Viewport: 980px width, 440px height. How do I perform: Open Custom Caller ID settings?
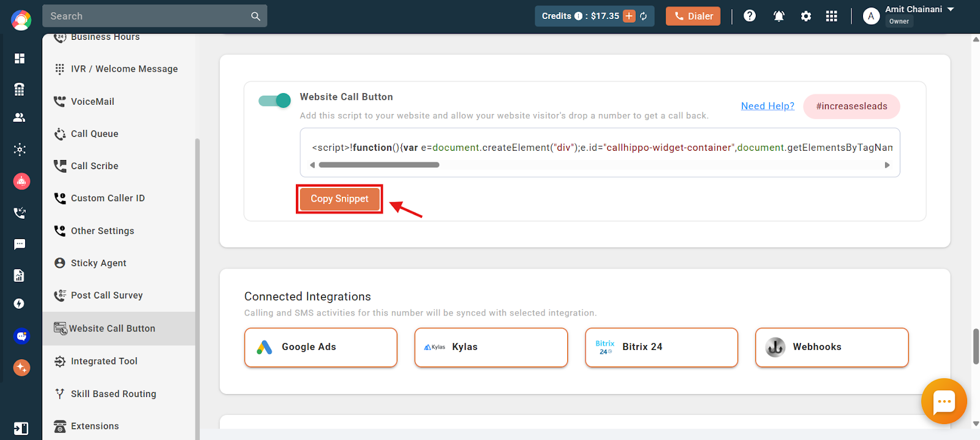tap(119, 199)
